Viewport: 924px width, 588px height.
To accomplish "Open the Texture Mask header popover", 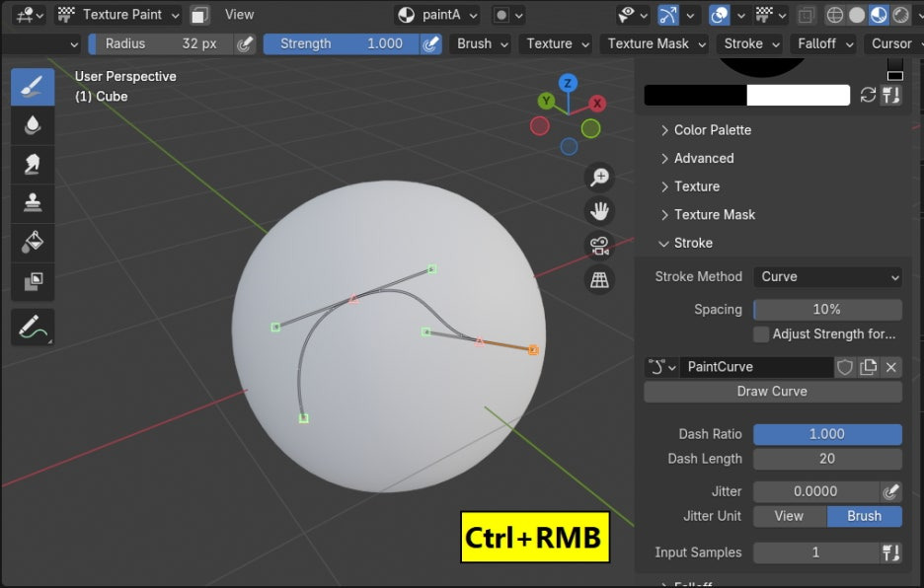I will pyautogui.click(x=654, y=43).
